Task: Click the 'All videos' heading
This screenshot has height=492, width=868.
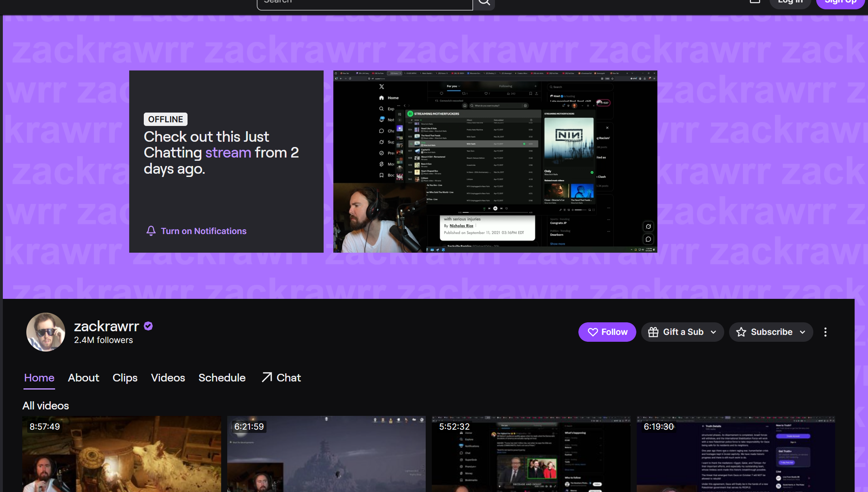Action: (46, 406)
